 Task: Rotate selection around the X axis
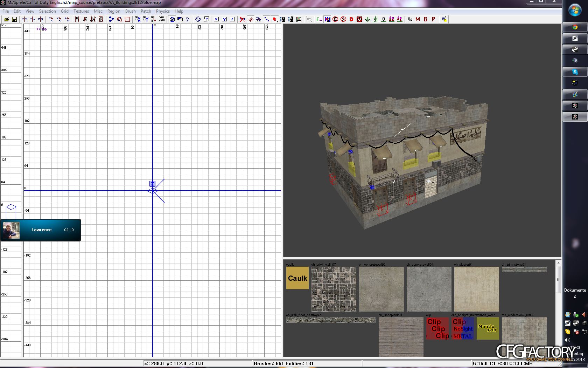[x=51, y=19]
